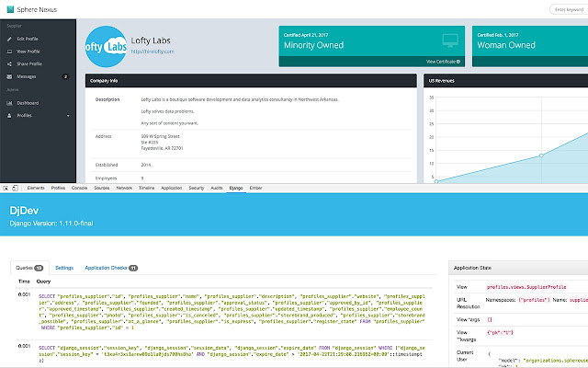Image resolution: width=588 pixels, height=368 pixels.
Task: Expand the Profiles sidebar menu arrow
Action: coord(68,116)
